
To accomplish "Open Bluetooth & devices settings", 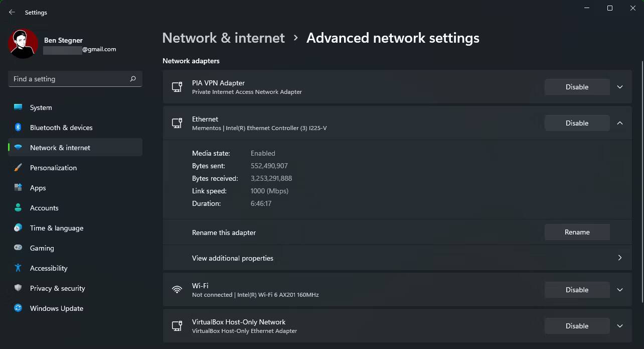I will (61, 128).
